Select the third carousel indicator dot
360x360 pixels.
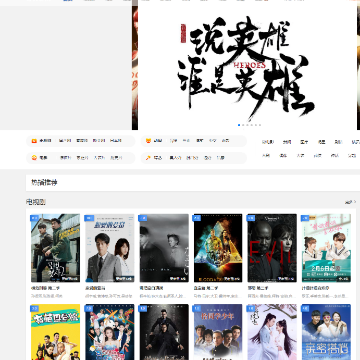[x=247, y=125]
